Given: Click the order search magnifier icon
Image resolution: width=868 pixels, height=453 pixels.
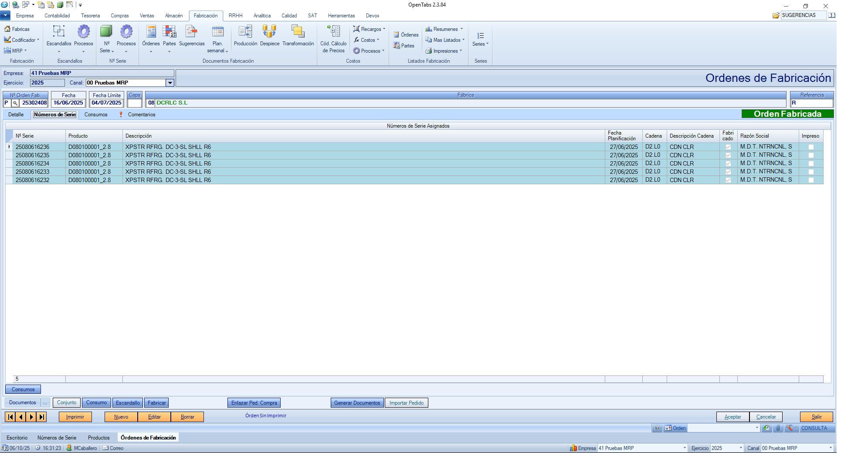Looking at the screenshot, I should (x=15, y=103).
